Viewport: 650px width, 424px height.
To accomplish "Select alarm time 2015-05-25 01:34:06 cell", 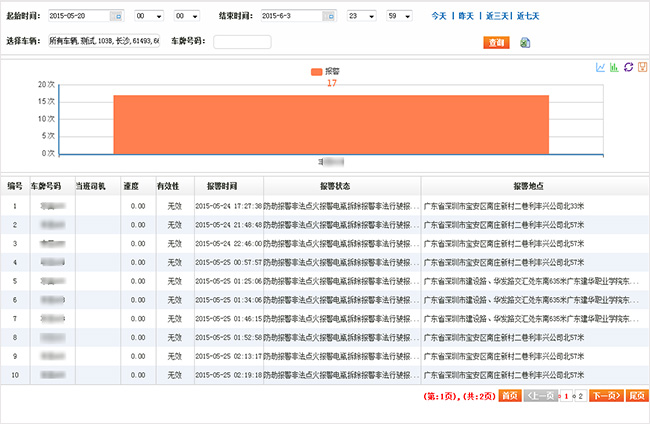I will [228, 300].
